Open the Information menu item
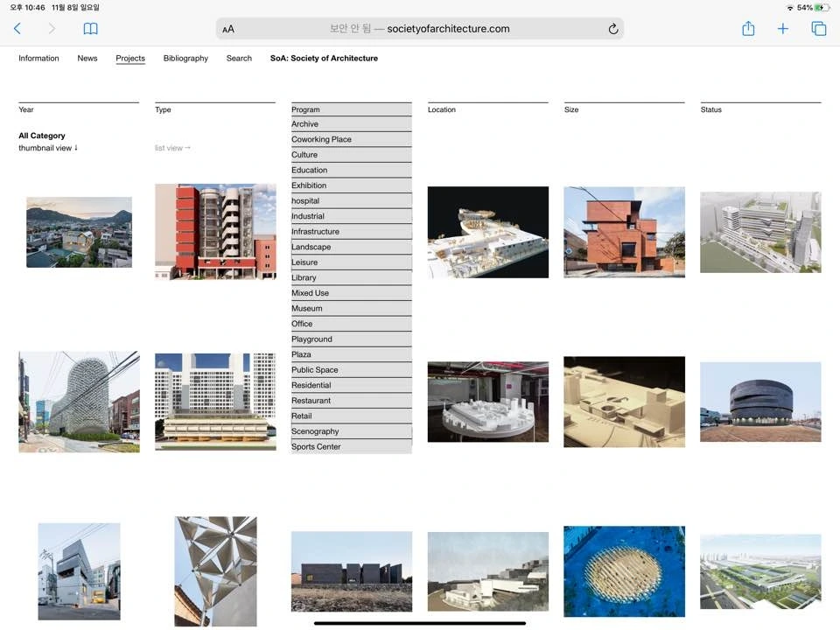 [x=38, y=58]
